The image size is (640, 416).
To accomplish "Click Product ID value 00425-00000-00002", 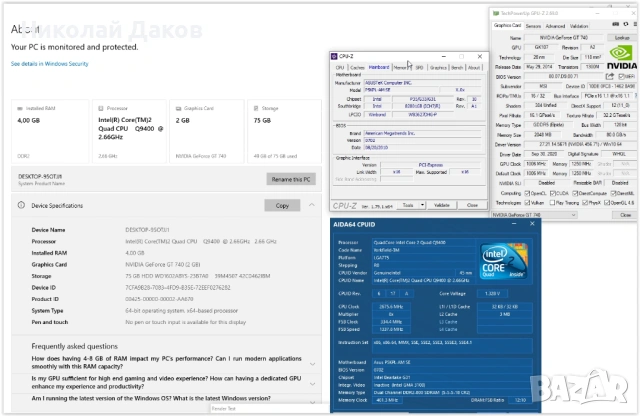I will (x=159, y=299).
